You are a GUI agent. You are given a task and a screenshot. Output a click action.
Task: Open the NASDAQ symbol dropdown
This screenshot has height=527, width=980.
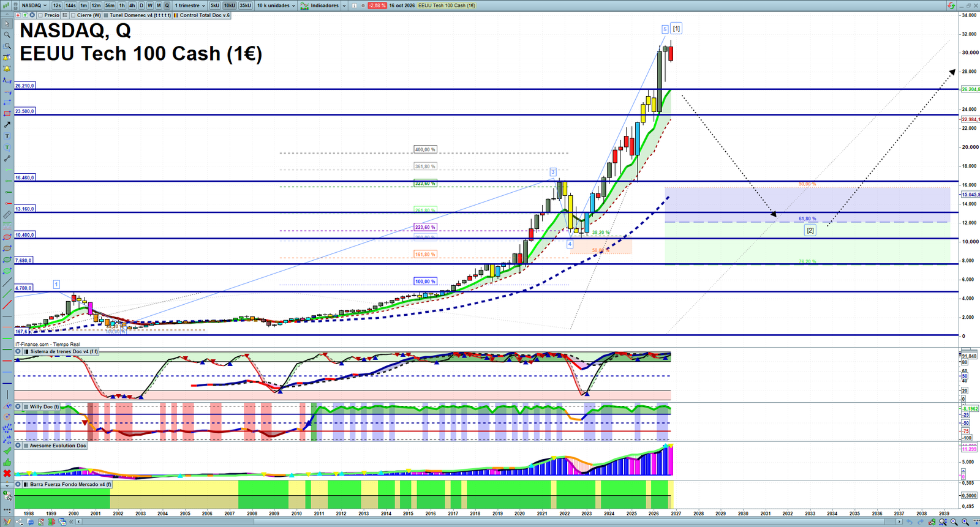click(x=34, y=6)
